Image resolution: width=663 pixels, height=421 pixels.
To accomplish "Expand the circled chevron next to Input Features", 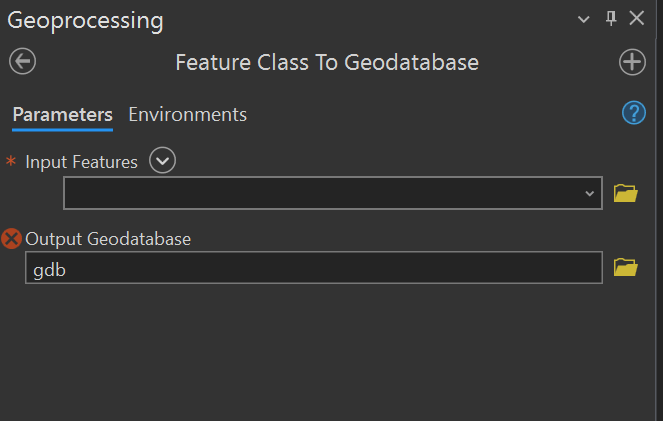I will (162, 160).
